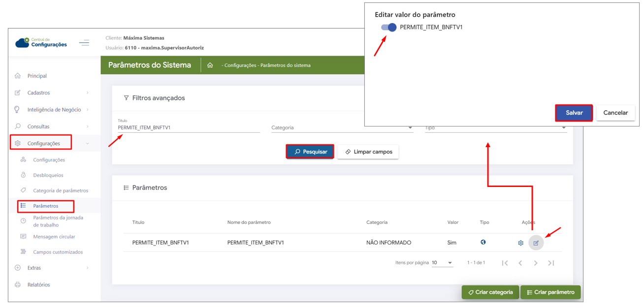Open Categoria de parâmetros in the sidebar
Image resolution: width=644 pixels, height=308 pixels.
point(61,190)
